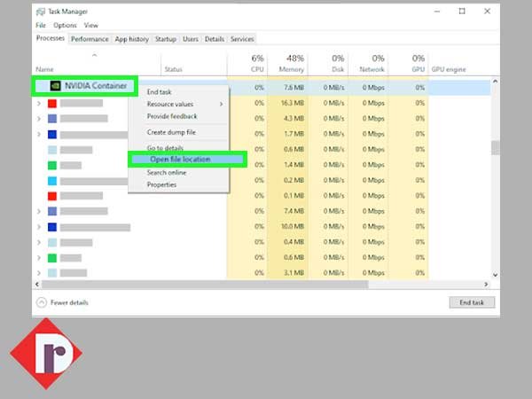The width and height of the screenshot is (532, 399).
Task: Open the Options menu
Action: pyautogui.click(x=65, y=26)
